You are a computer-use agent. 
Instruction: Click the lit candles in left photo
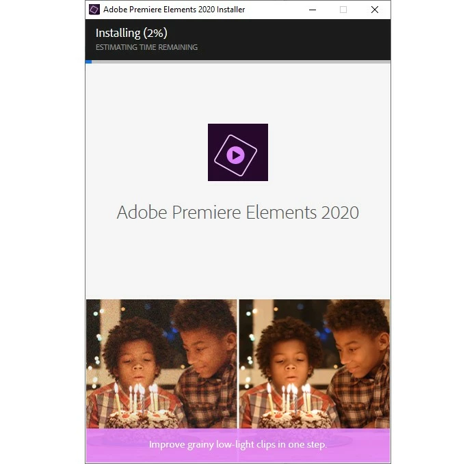point(137,396)
